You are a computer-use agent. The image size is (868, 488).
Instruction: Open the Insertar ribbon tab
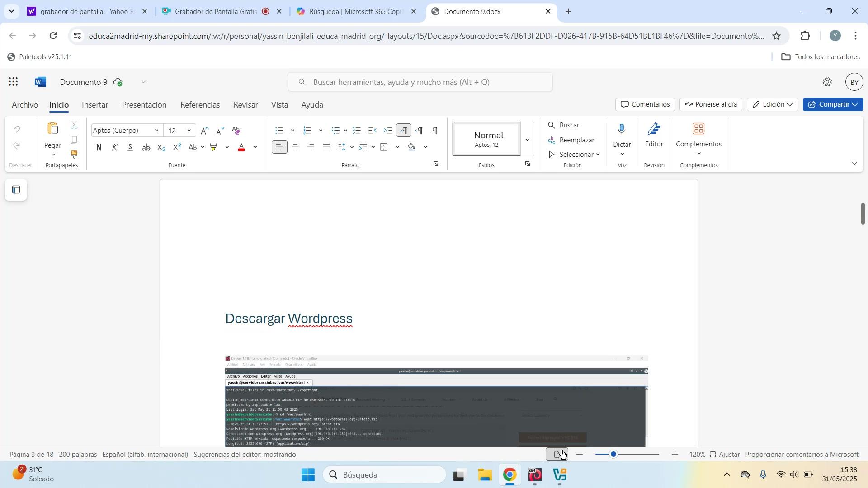tap(95, 105)
